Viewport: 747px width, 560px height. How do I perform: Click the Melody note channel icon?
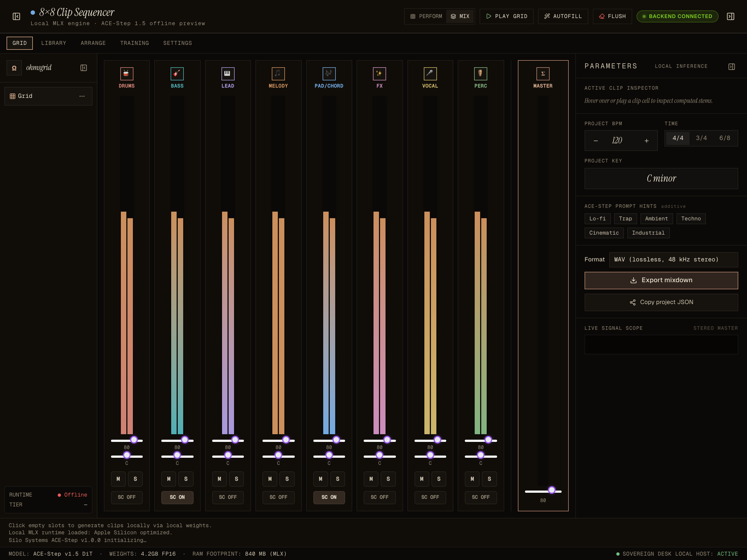click(278, 73)
